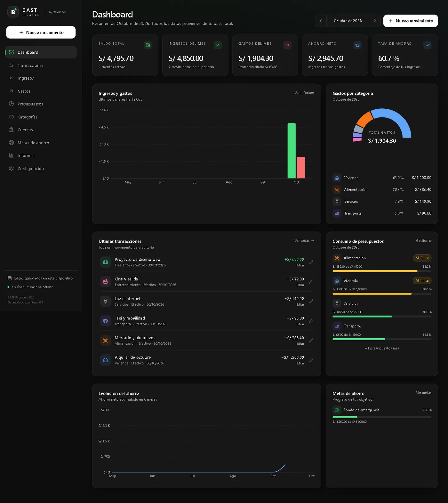
Task: Open Configuración in the sidebar
Action: [x=41, y=169]
